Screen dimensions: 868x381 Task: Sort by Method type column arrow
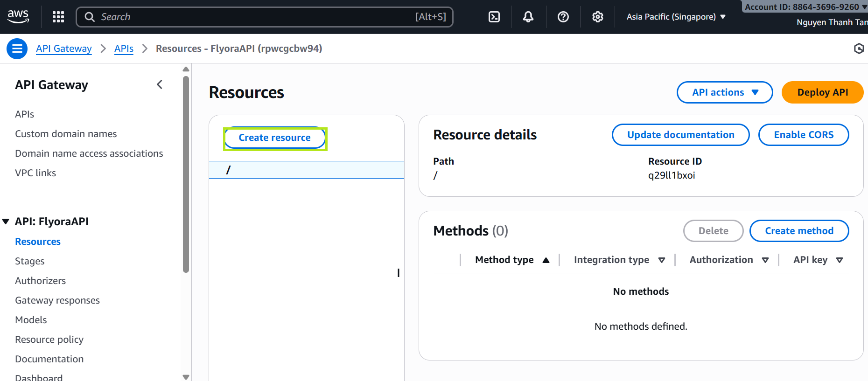click(x=546, y=260)
